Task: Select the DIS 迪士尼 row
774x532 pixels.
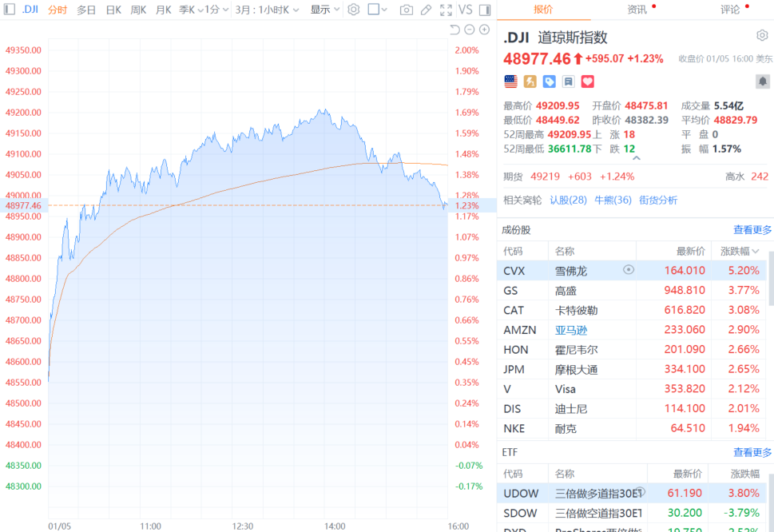Action: [632, 409]
